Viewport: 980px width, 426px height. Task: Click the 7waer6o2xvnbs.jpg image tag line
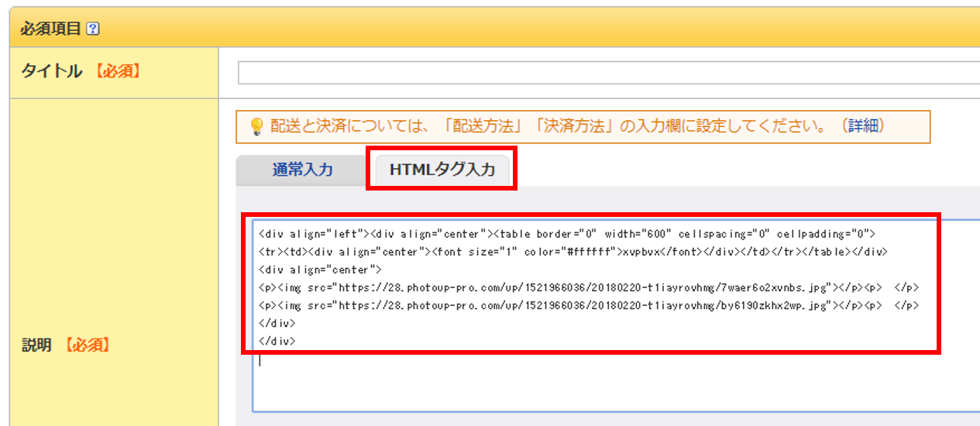click(x=589, y=287)
